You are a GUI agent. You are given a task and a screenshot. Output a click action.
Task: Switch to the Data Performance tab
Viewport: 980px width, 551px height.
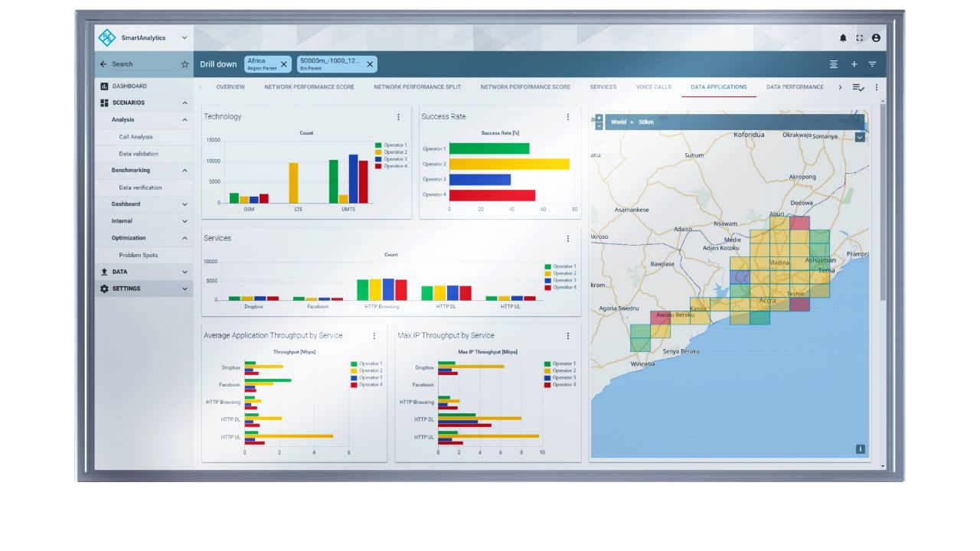point(795,87)
